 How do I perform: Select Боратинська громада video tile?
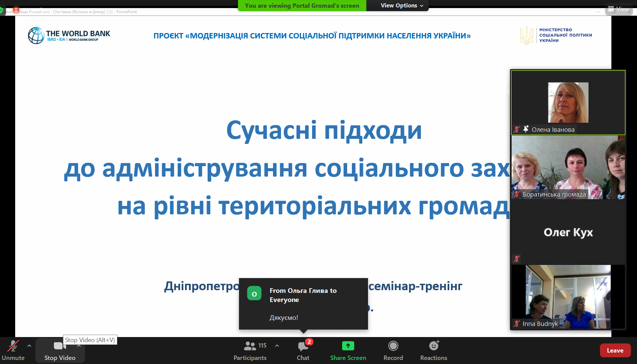click(x=568, y=168)
